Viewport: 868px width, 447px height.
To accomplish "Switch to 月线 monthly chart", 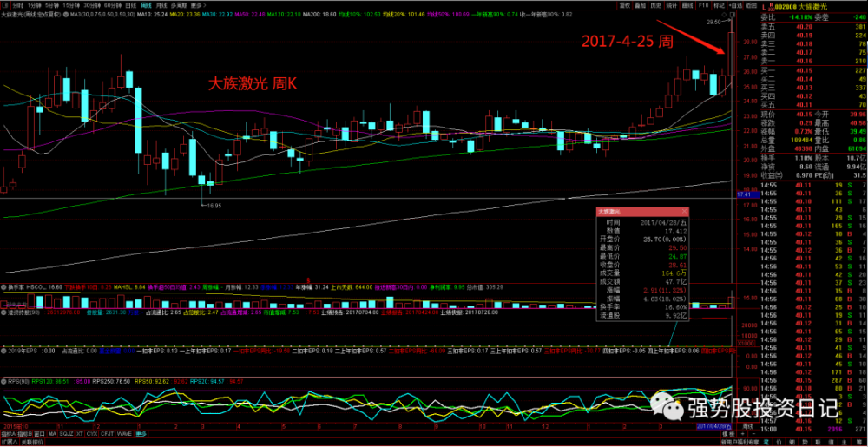I will point(161,5).
